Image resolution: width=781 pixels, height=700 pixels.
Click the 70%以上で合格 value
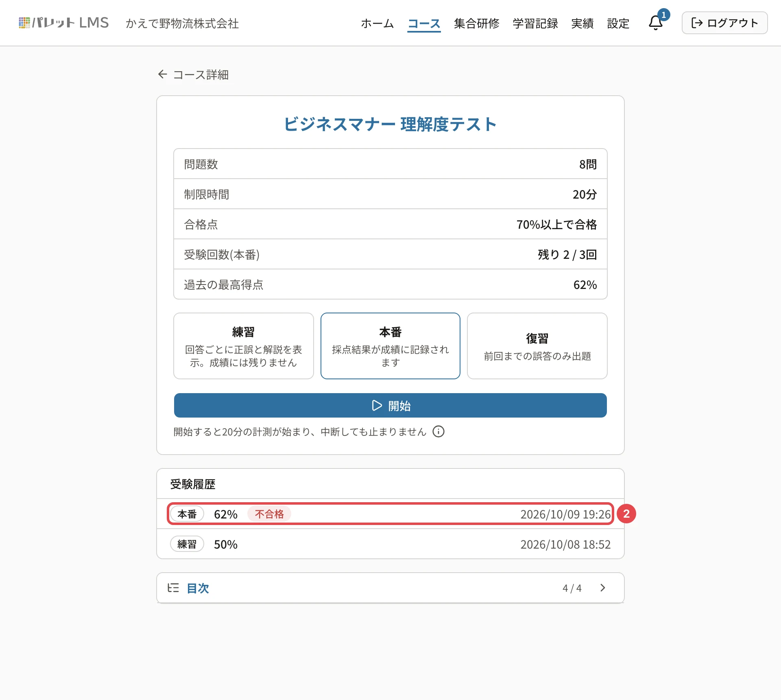click(x=557, y=224)
